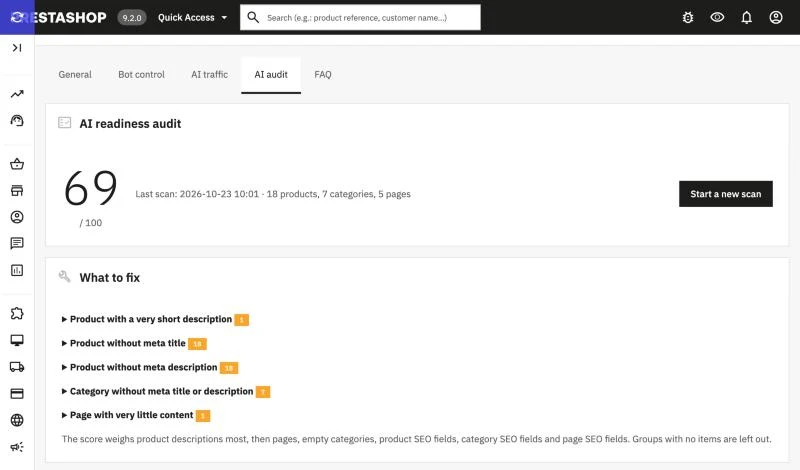Click the '/ 100' label under the score
The width and height of the screenshot is (800, 470).
(91, 223)
